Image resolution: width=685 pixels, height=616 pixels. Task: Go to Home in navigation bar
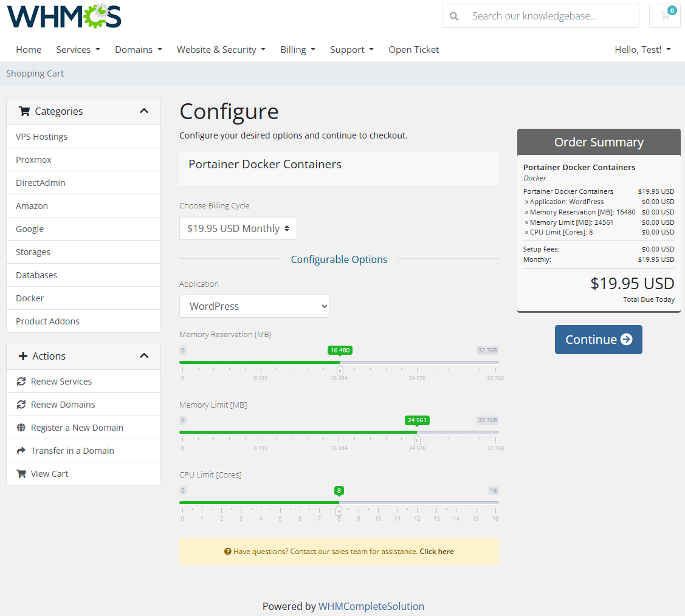pyautogui.click(x=29, y=50)
